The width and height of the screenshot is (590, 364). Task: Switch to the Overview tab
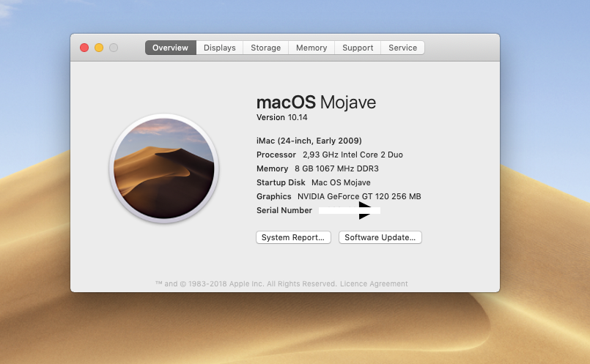[171, 48]
